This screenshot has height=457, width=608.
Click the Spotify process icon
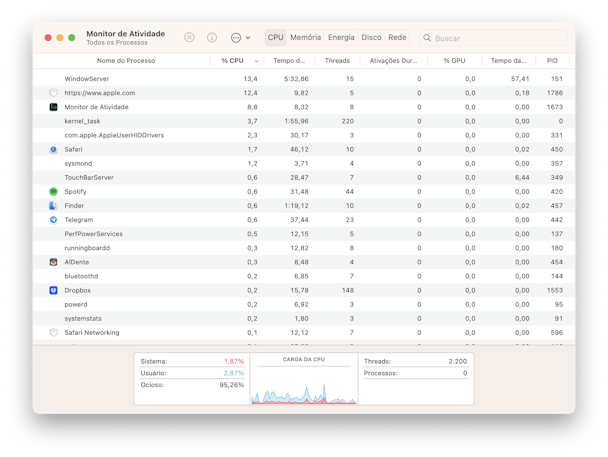pos(54,191)
